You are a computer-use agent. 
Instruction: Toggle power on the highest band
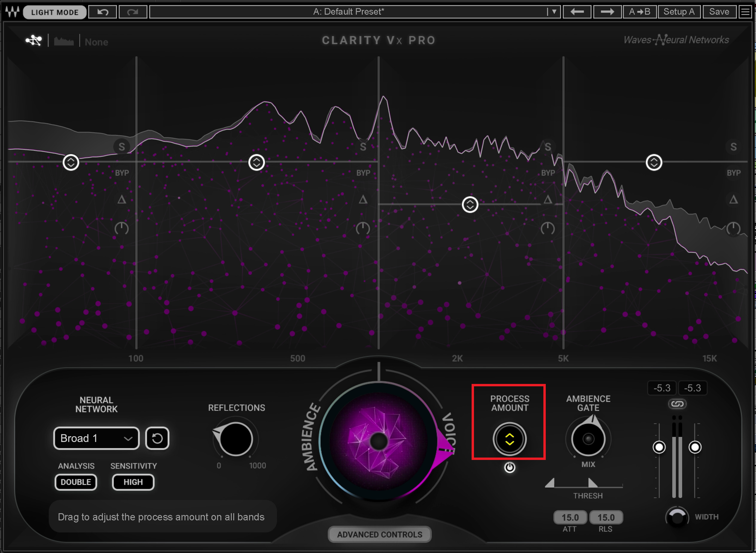coord(733,229)
